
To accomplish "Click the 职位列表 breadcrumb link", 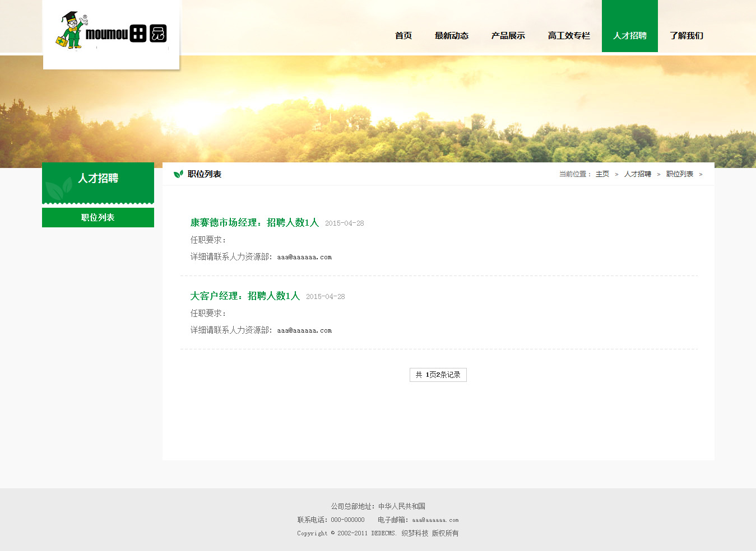I will 680,174.
